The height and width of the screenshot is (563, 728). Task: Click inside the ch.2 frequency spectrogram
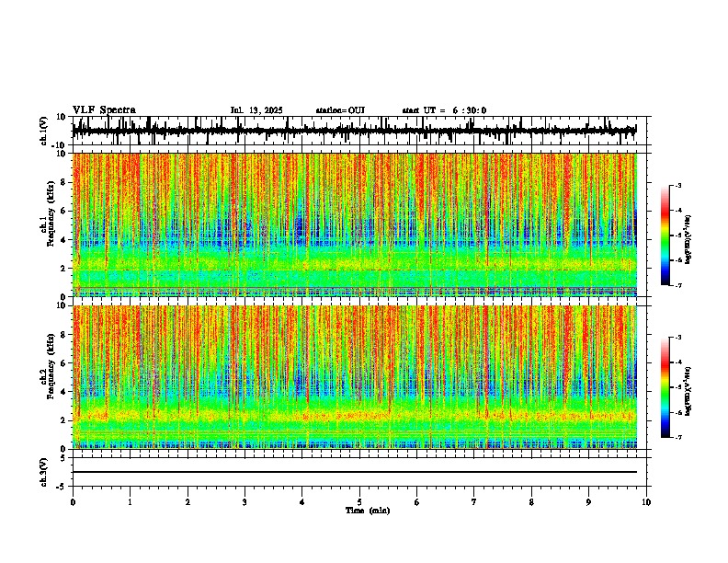click(x=355, y=377)
